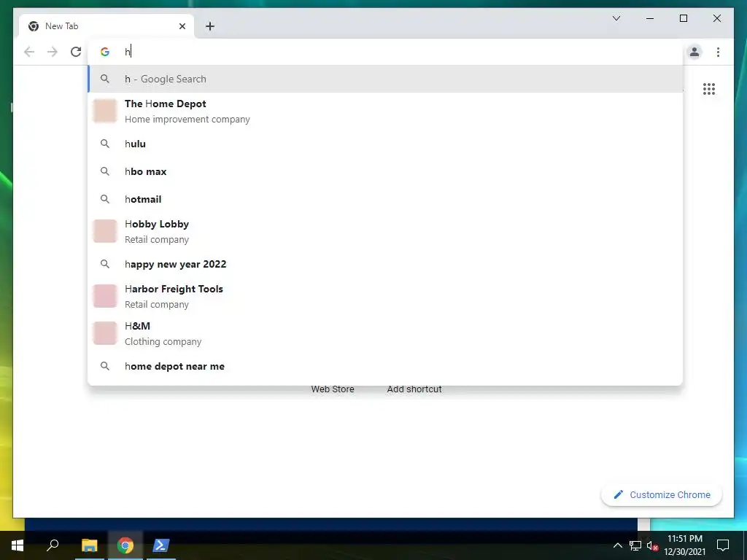Image resolution: width=747 pixels, height=560 pixels.
Task: Open the Google apps grid
Action: coord(709,89)
